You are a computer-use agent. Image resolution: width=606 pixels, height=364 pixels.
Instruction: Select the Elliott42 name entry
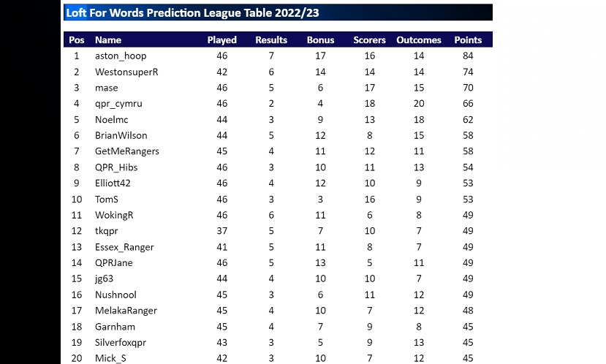(113, 183)
